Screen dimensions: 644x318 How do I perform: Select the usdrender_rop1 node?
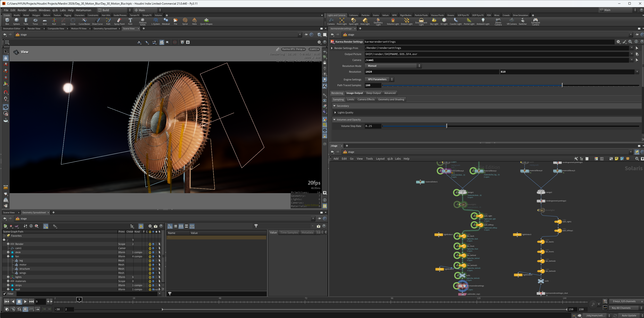point(462,294)
